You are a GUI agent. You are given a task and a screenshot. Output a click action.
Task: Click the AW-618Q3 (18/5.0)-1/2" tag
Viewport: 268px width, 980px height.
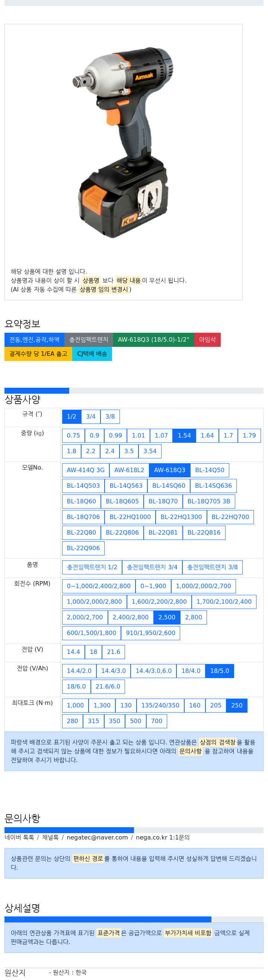coord(153,340)
